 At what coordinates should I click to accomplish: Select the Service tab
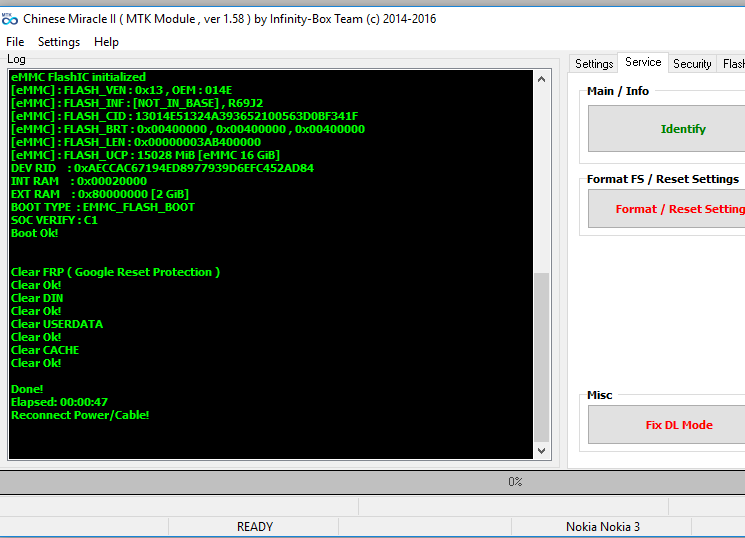[x=643, y=62]
